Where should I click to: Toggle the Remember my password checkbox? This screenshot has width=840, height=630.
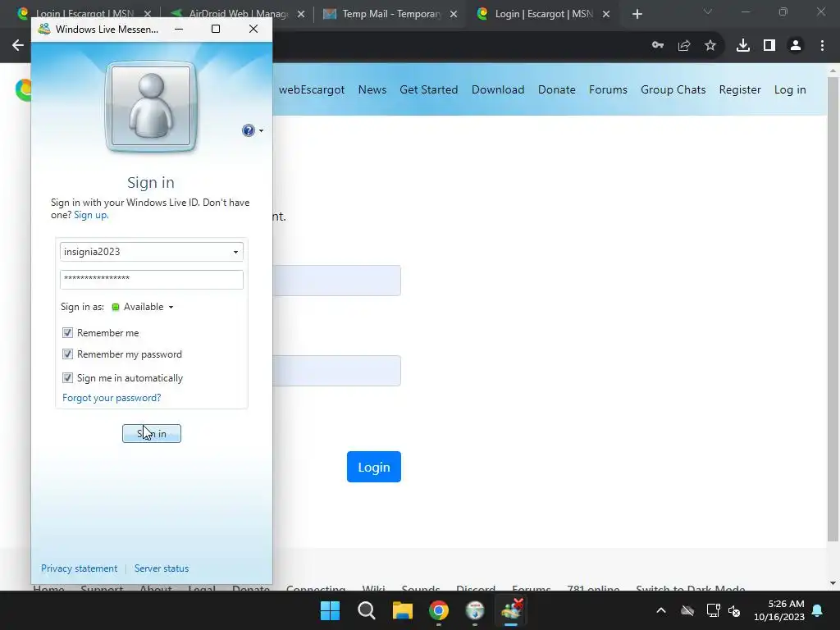(67, 354)
